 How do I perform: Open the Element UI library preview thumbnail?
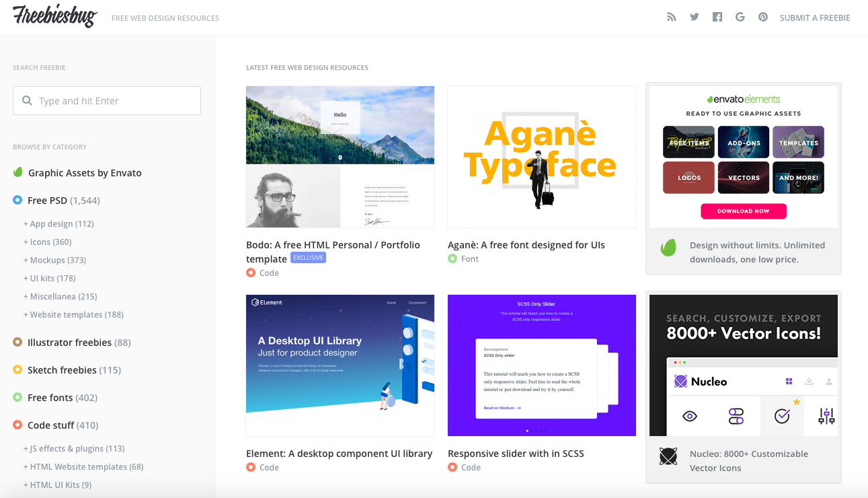click(x=340, y=365)
